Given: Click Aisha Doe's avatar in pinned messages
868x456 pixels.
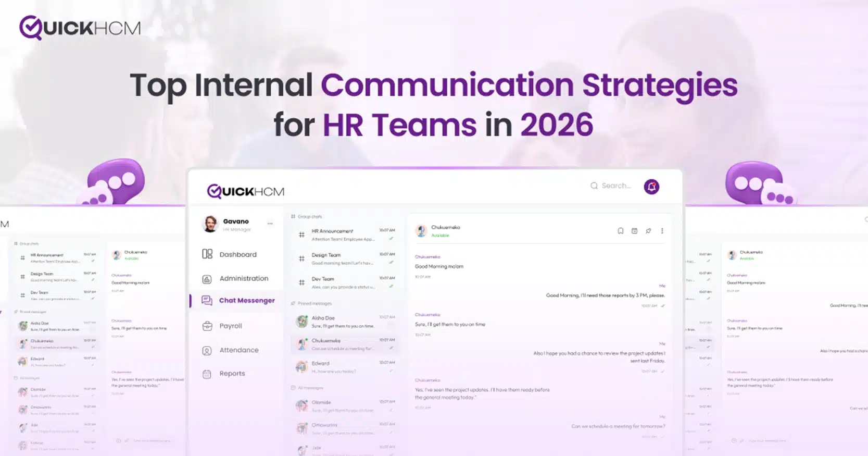Looking at the screenshot, I should coord(302,322).
